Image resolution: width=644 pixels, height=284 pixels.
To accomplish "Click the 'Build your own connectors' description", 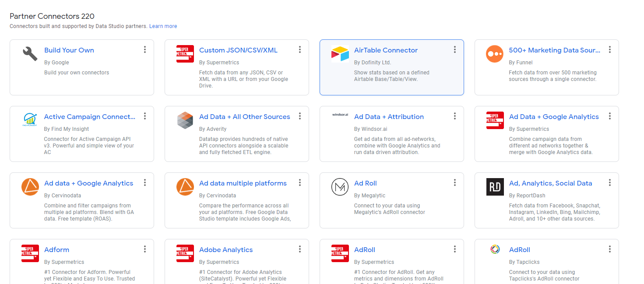I will 77,73.
